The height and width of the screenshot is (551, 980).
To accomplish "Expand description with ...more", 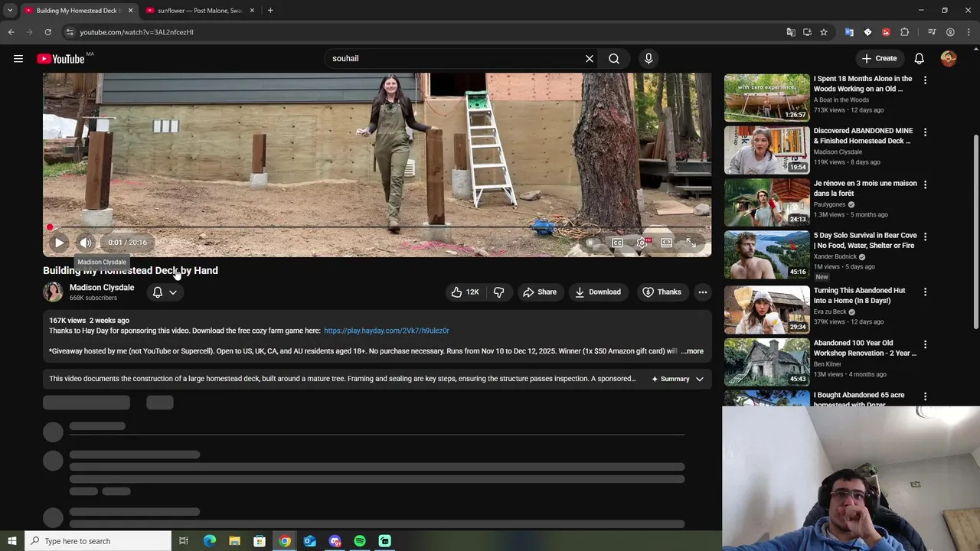I will pyautogui.click(x=692, y=351).
